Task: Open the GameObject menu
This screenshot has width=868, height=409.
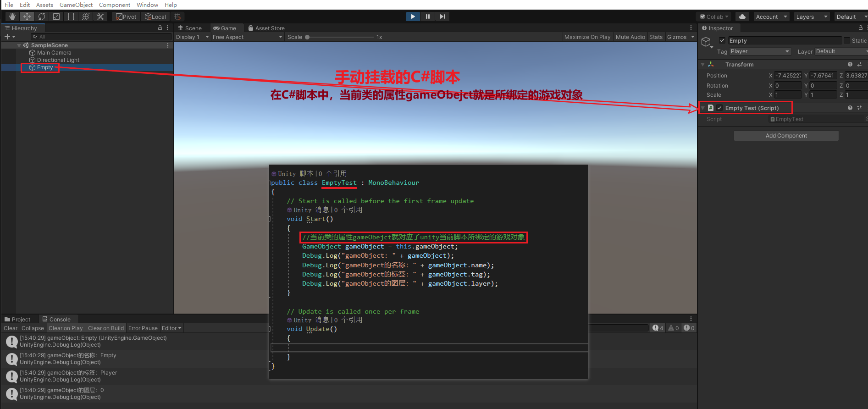Action: [x=76, y=5]
